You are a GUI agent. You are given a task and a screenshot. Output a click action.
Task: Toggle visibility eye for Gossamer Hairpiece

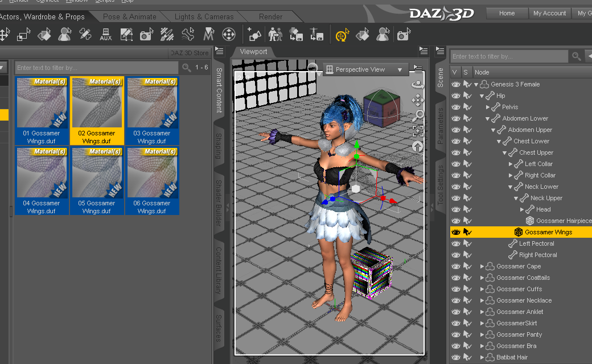click(x=456, y=221)
